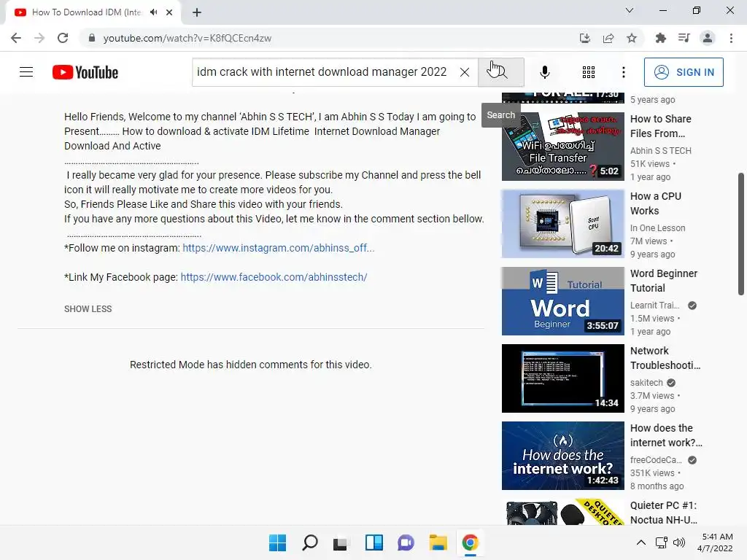Click the Chrome icon in taskbar
The image size is (747, 560).
[x=471, y=542]
